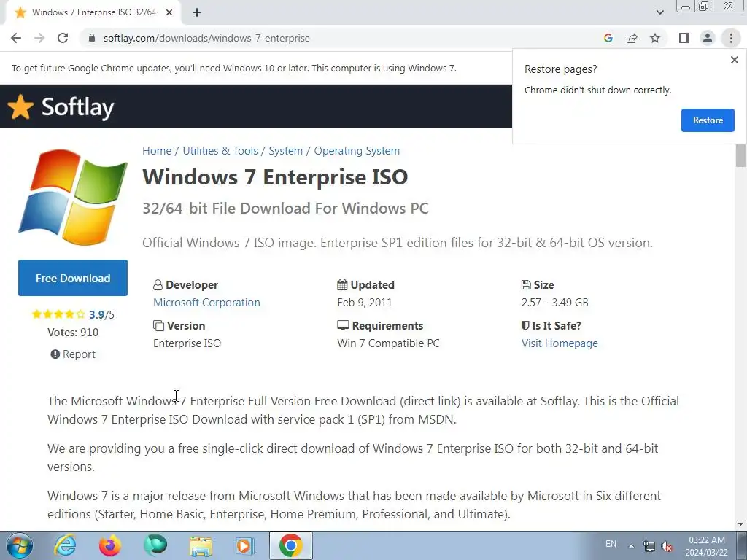The width and height of the screenshot is (747, 560).
Task: Click the Softlay logo
Action: [61, 106]
